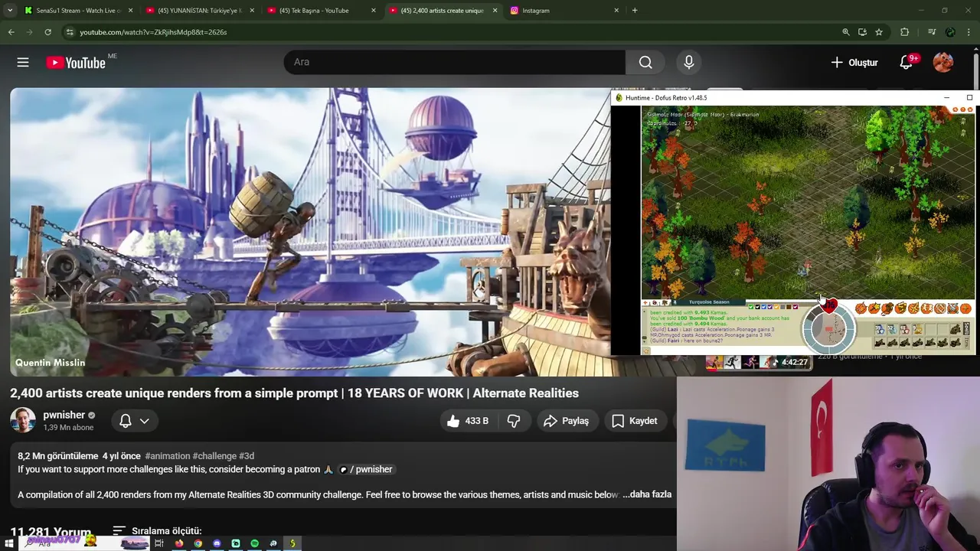Screen dimensions: 980x551
Task: Close the 2,400 artists create unique tab
Action: [495, 11]
